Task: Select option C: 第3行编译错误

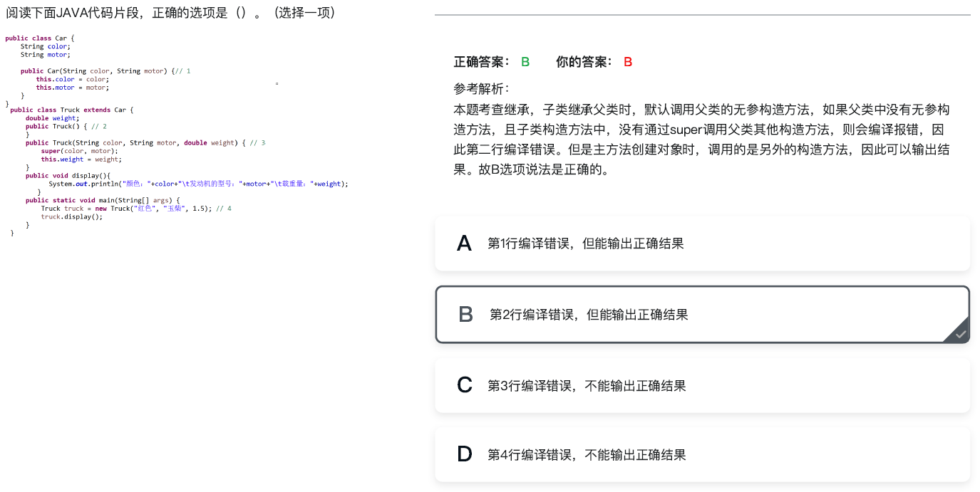Action: click(x=702, y=386)
